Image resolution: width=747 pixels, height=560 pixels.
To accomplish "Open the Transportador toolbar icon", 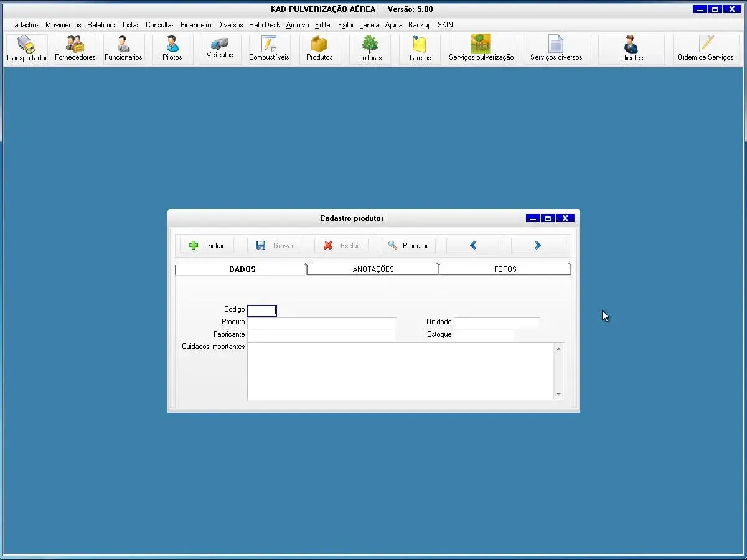I will (x=27, y=49).
